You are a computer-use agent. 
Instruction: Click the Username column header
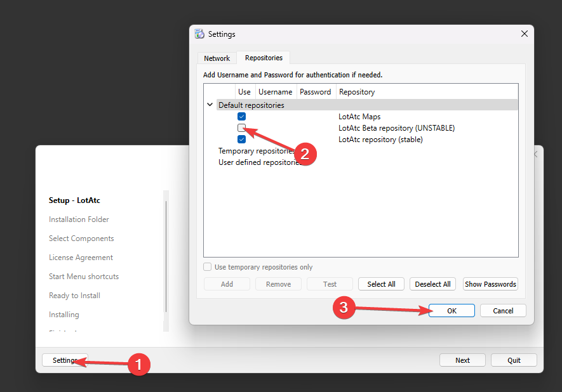(x=276, y=91)
